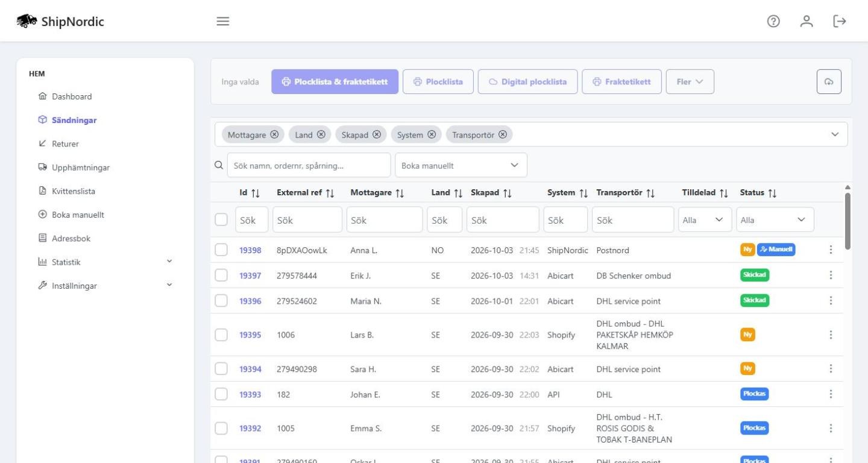868x463 pixels.
Task: Open the user account icon
Action: click(807, 21)
